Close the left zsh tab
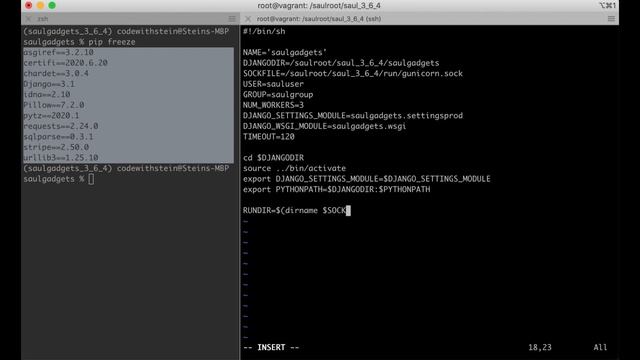Screen dimensions: 640x360 point(28,19)
